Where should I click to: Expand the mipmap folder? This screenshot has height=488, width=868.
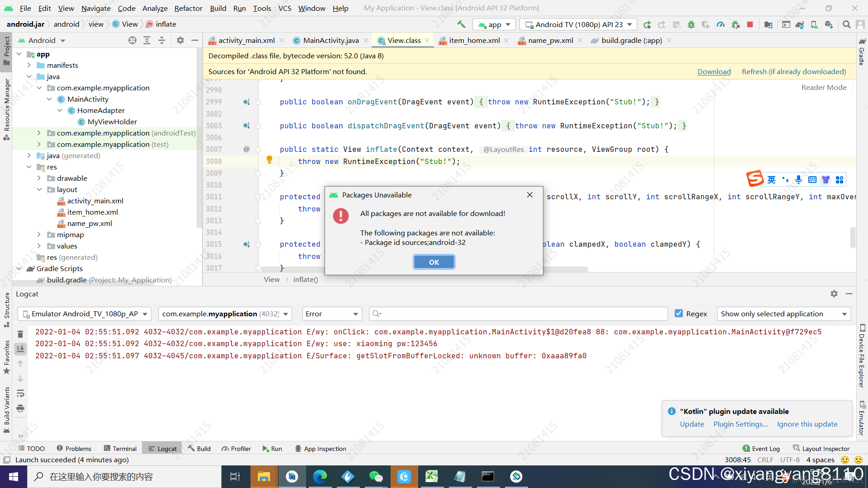pyautogui.click(x=39, y=235)
